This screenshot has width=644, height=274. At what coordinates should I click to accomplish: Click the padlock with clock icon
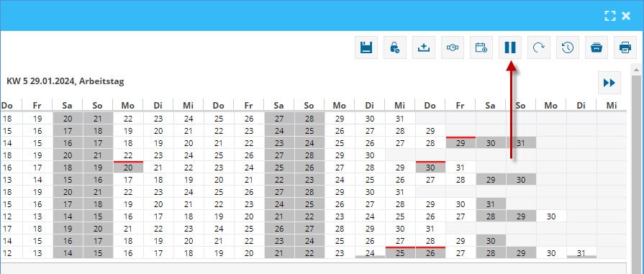click(x=395, y=47)
